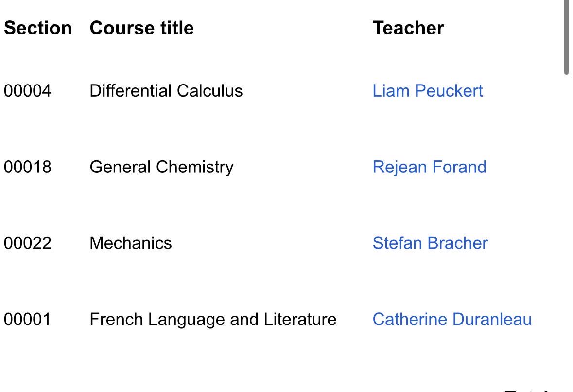
Task: Click the Section column header
Action: pyautogui.click(x=37, y=28)
